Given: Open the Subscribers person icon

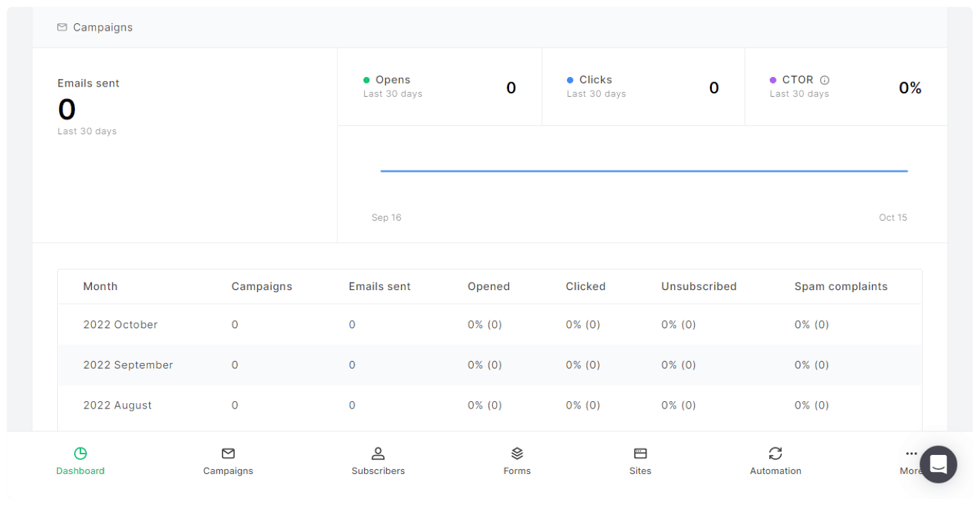Looking at the screenshot, I should (378, 454).
